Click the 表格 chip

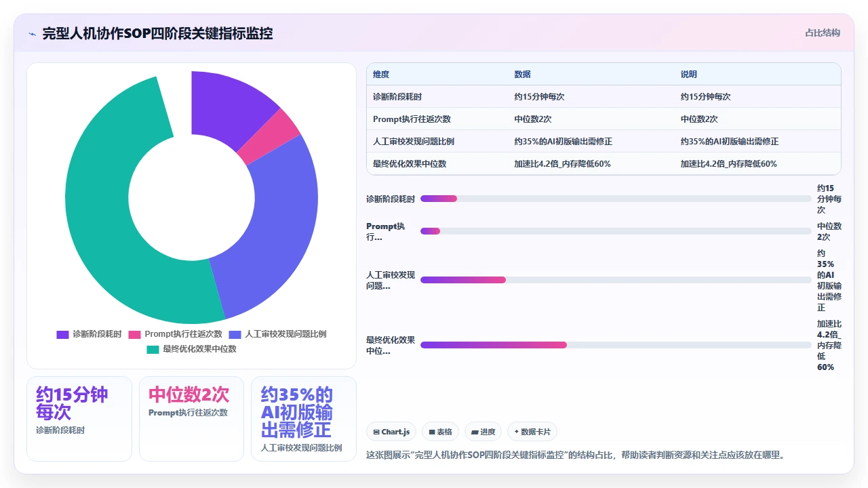441,432
